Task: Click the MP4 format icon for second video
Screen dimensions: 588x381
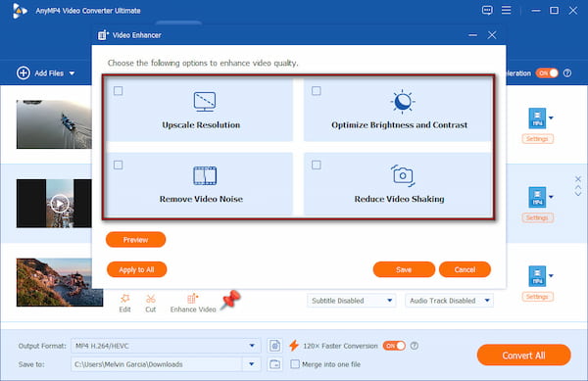Action: click(537, 197)
